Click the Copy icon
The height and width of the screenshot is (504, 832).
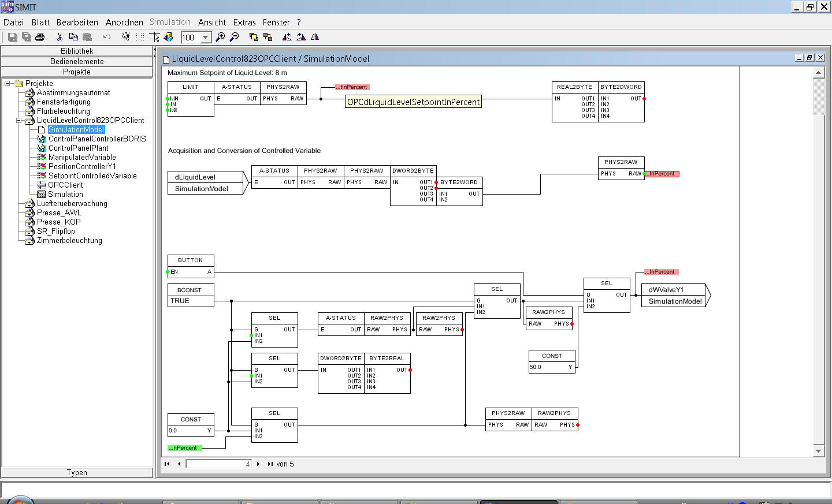73,37
